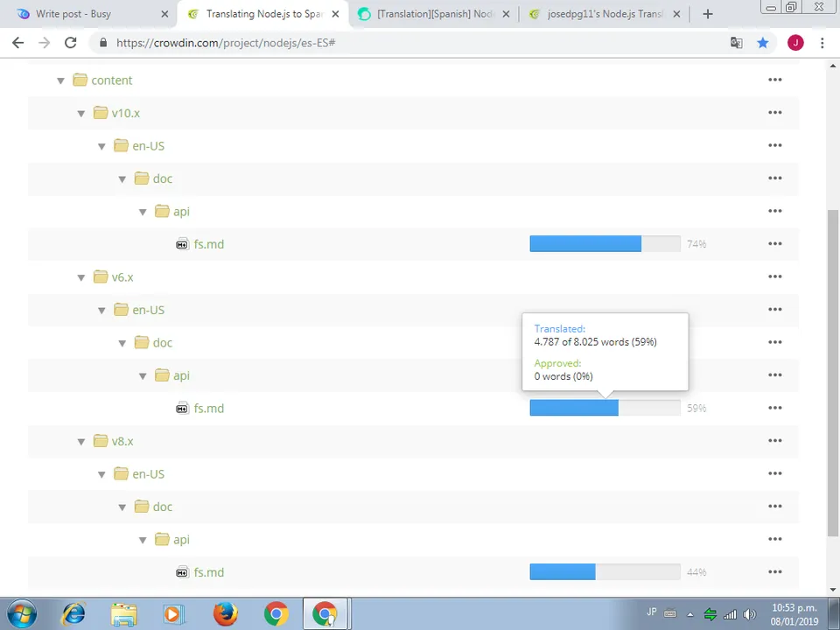Open the content folder link
Screen dimensions: 840x630
[111, 80]
